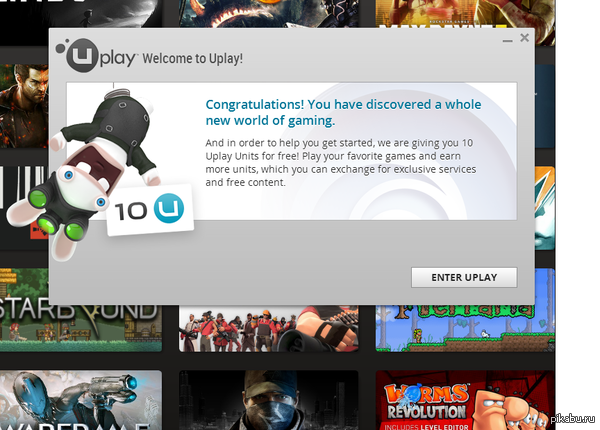Select the Warframe game thumbnail
Image resolution: width=600 pixels, height=430 pixels.
(x=81, y=400)
